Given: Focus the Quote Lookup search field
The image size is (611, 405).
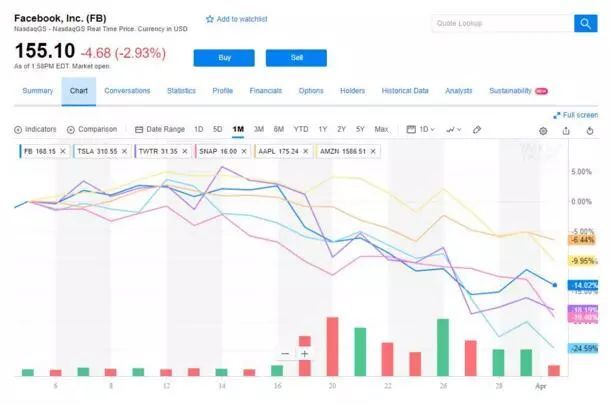Looking at the screenshot, I should (x=502, y=24).
